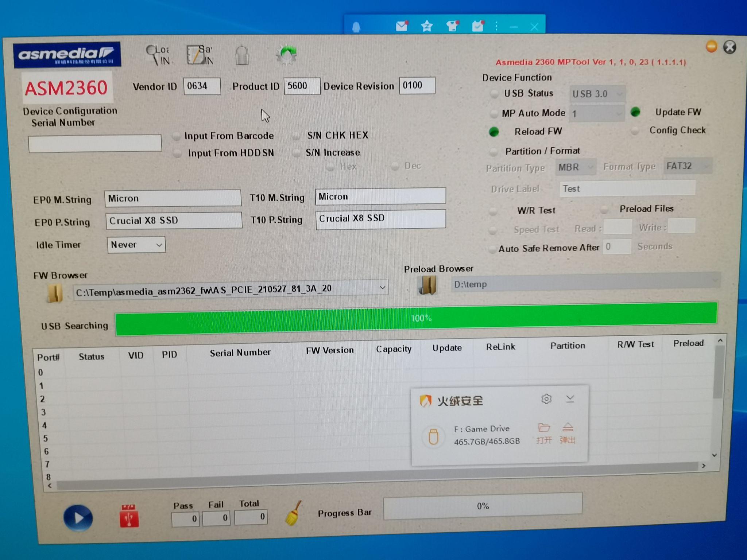Click the red USB rescan icon
Image resolution: width=747 pixels, height=560 pixels.
(128, 516)
